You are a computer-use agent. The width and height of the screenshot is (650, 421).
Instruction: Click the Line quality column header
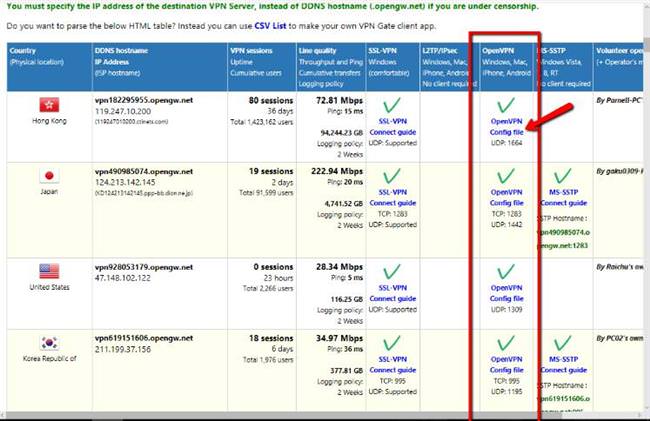[x=331, y=67]
